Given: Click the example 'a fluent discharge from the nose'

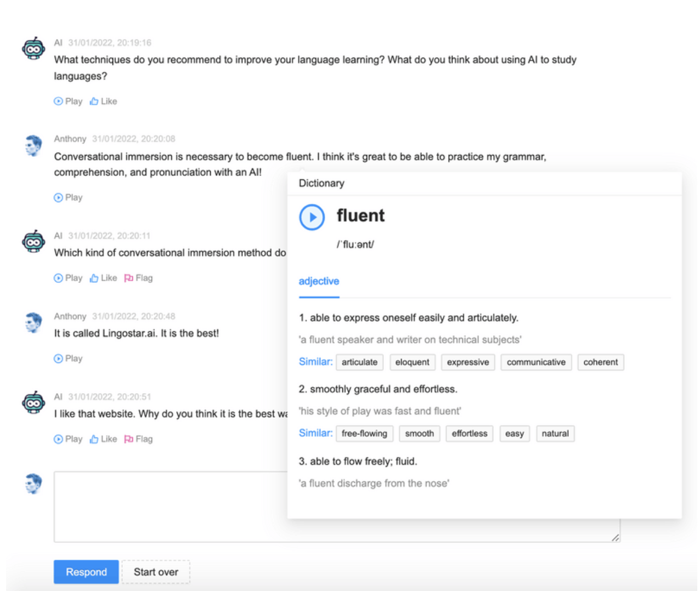Looking at the screenshot, I should click(374, 484).
